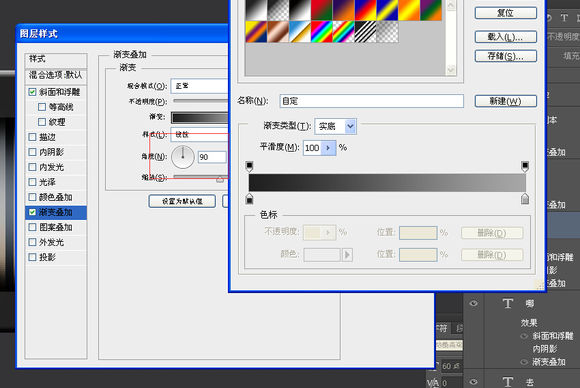Viewport: 580px width, 388px height.
Task: Open the 样式 dropdown showing 线性
Action: click(200, 135)
